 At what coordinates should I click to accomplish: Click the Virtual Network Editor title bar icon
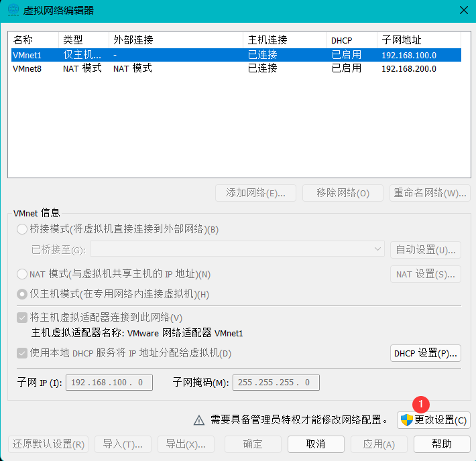13,10
